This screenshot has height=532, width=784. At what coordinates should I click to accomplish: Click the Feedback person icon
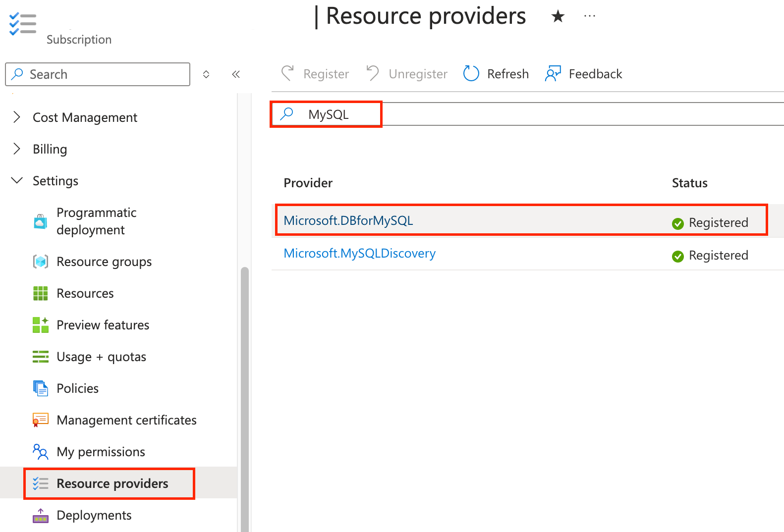553,74
